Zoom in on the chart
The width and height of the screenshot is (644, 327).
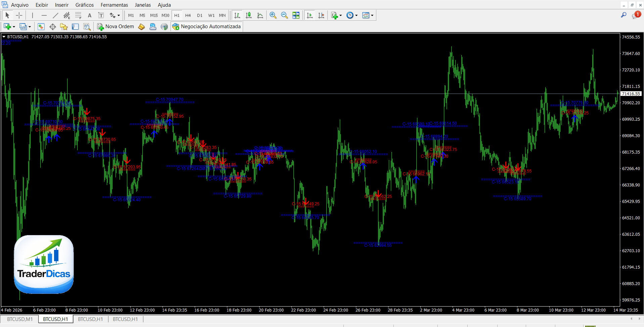click(273, 15)
